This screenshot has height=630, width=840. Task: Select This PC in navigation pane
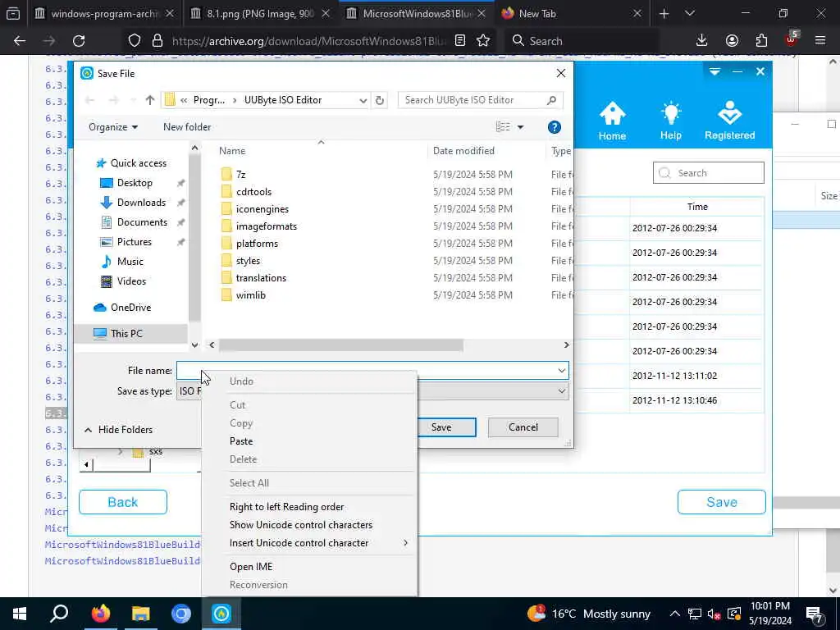pyautogui.click(x=126, y=333)
